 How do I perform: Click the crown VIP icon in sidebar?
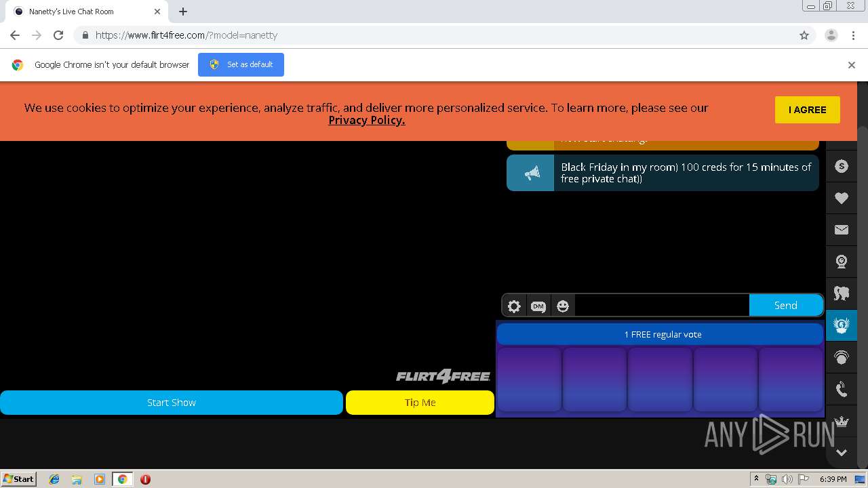point(842,421)
